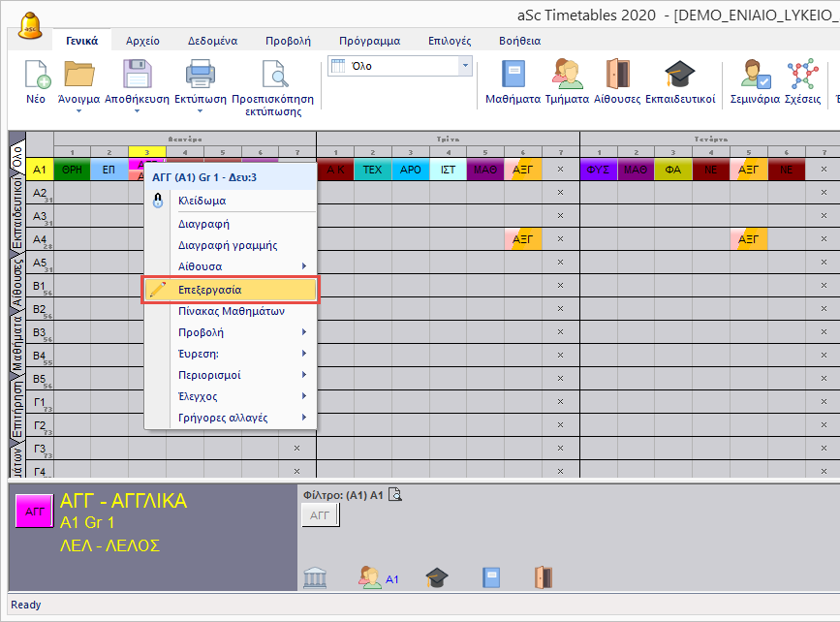Click the Εκτύπωση printer icon
The image size is (840, 622).
(x=201, y=76)
